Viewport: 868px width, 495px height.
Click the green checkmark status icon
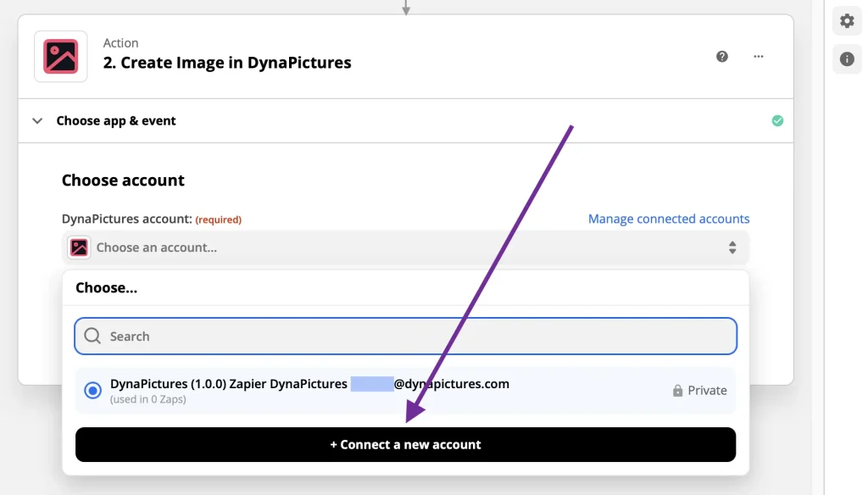click(x=778, y=120)
